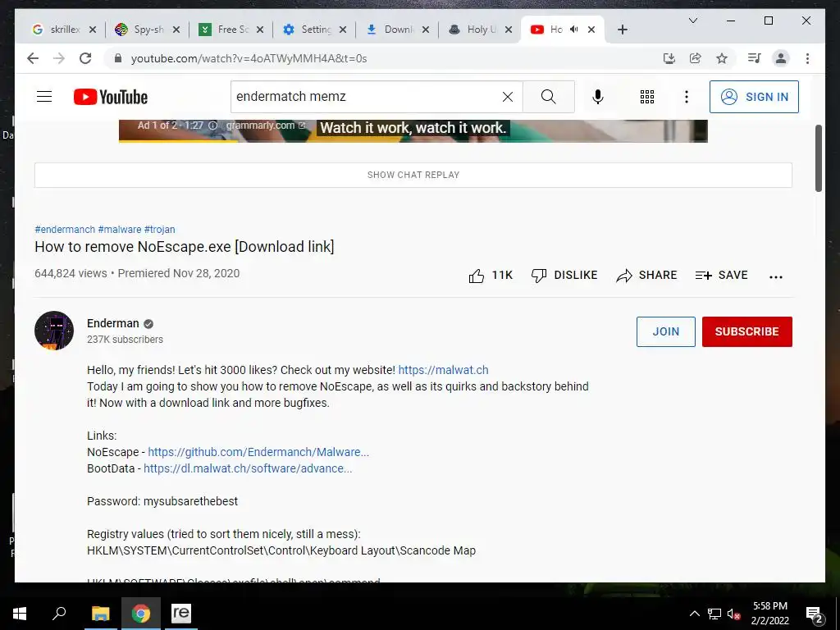Click the 're' taskbar app
The width and height of the screenshot is (840, 630).
181,614
